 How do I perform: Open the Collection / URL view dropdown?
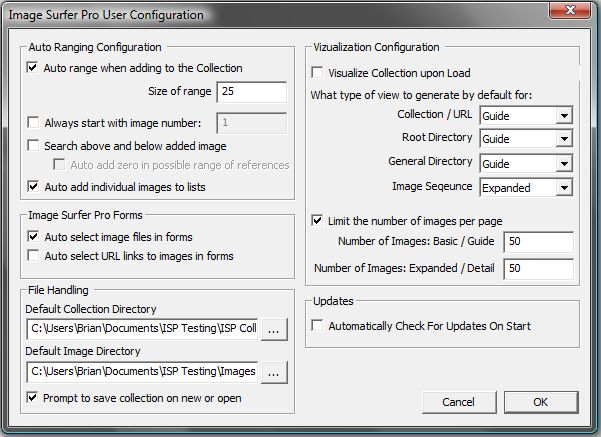(x=564, y=115)
